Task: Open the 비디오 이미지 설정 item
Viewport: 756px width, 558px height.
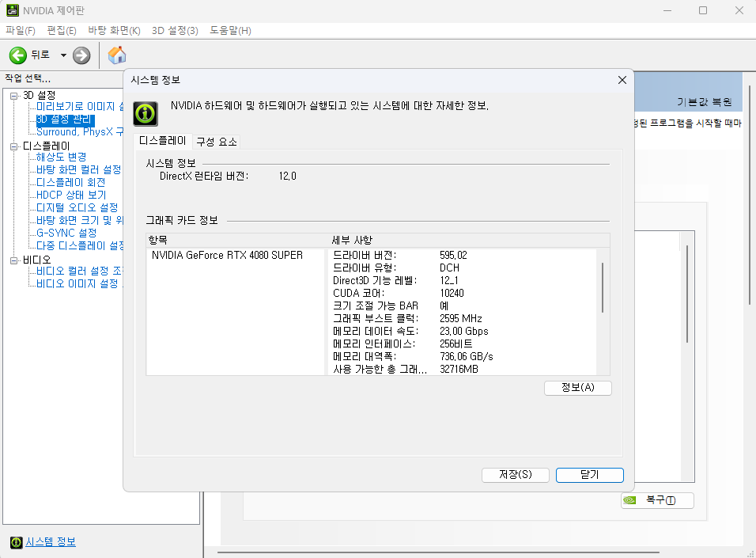Action: [x=80, y=283]
